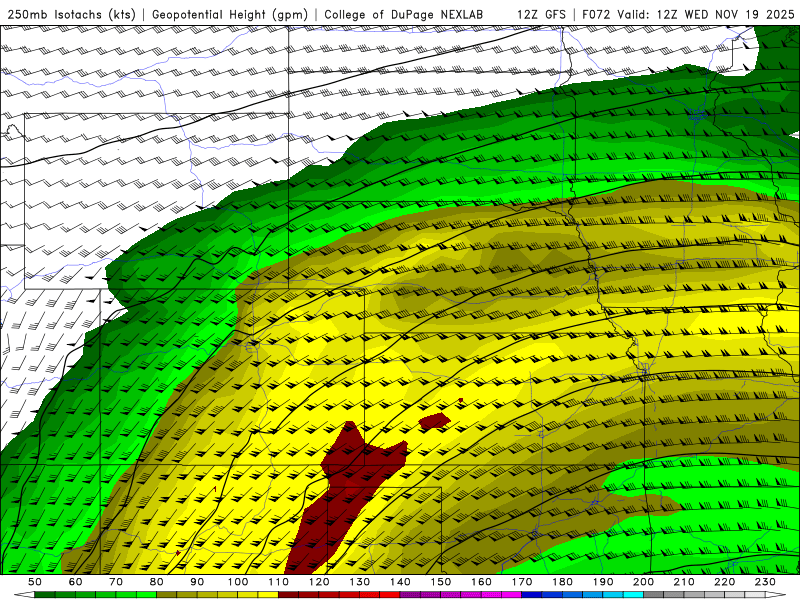Screen dimensions: 800x600
Task: Click the dark maroon swatch just right of 110
Action: pos(288,594)
